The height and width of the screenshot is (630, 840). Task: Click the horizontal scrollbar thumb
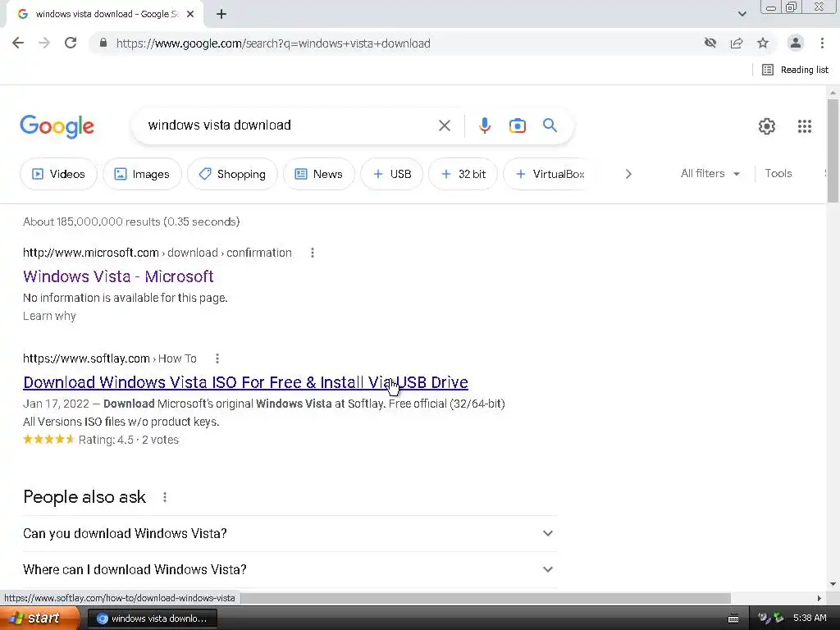click(485, 598)
